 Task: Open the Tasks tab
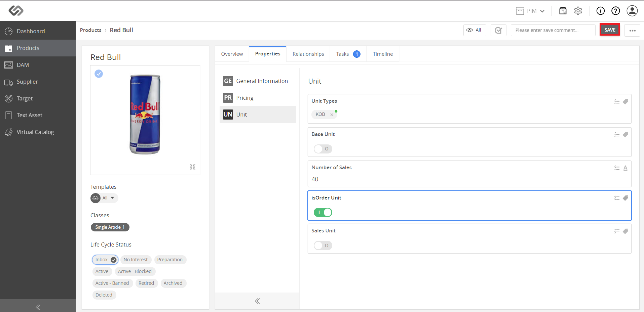(x=348, y=54)
